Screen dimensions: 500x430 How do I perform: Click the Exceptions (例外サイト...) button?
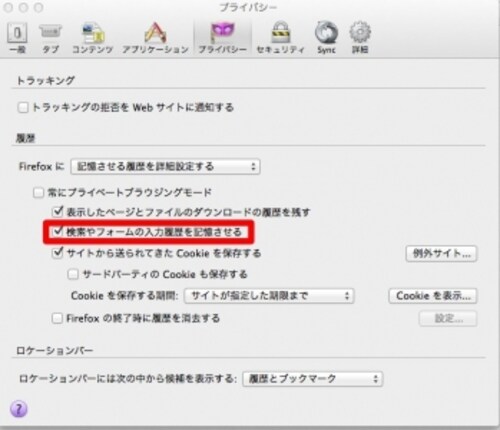[x=441, y=254]
